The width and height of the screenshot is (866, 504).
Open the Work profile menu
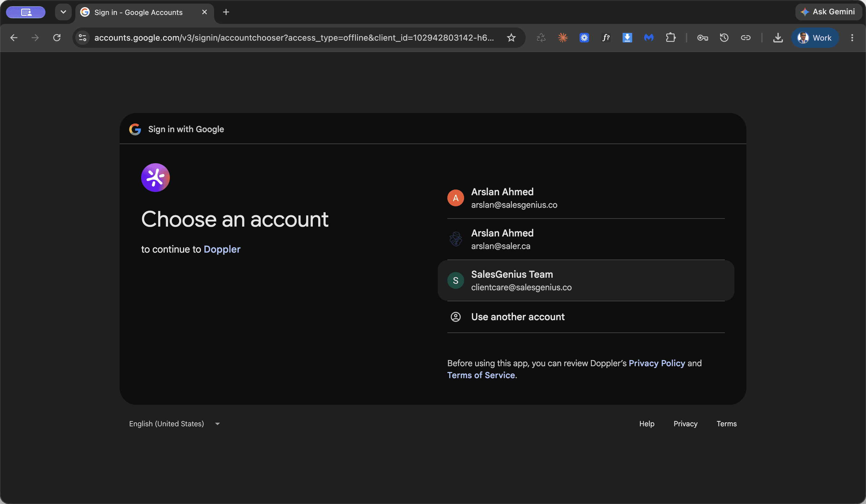[815, 38]
